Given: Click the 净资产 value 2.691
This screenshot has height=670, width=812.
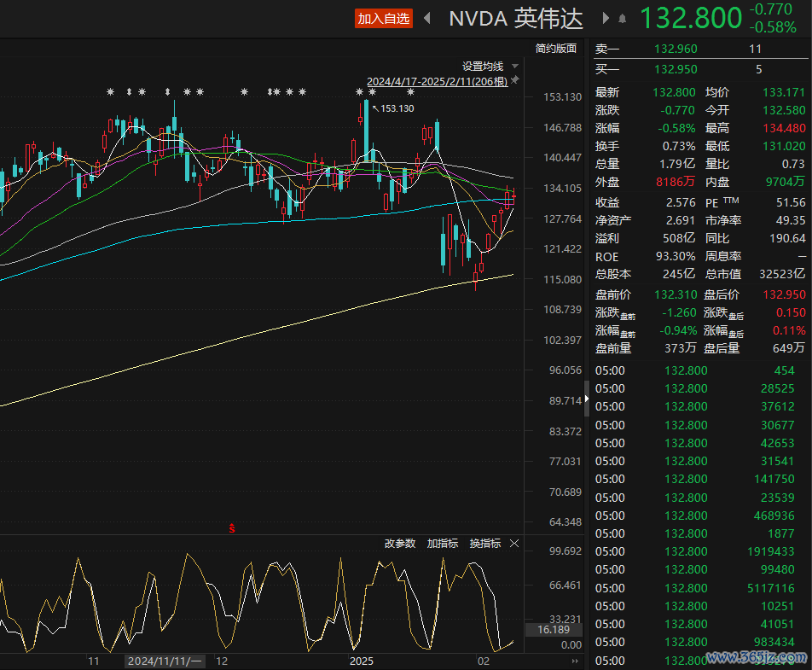Looking at the screenshot, I should tap(681, 220).
